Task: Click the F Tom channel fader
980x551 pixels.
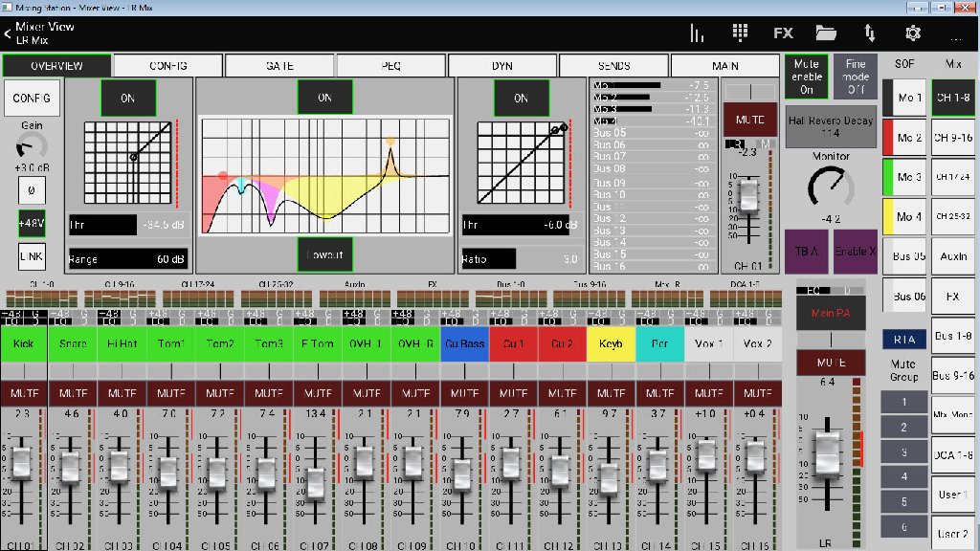Action: pyautogui.click(x=315, y=483)
